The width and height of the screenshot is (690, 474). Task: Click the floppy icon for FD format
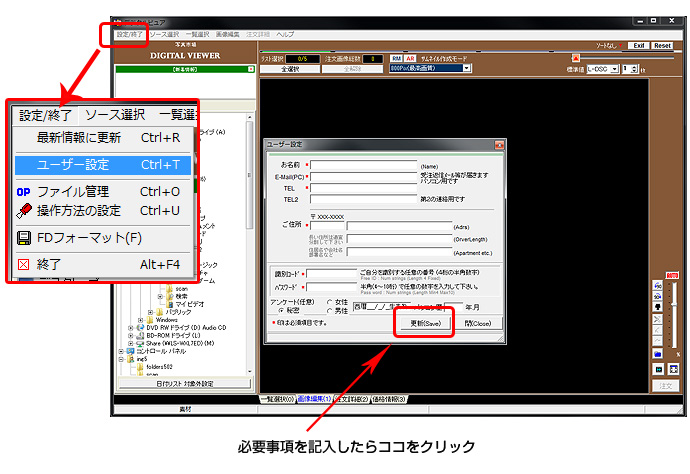(24, 238)
